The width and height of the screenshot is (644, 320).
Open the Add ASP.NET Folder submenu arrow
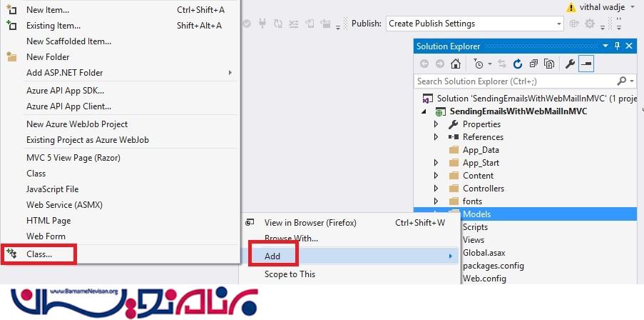click(x=230, y=72)
